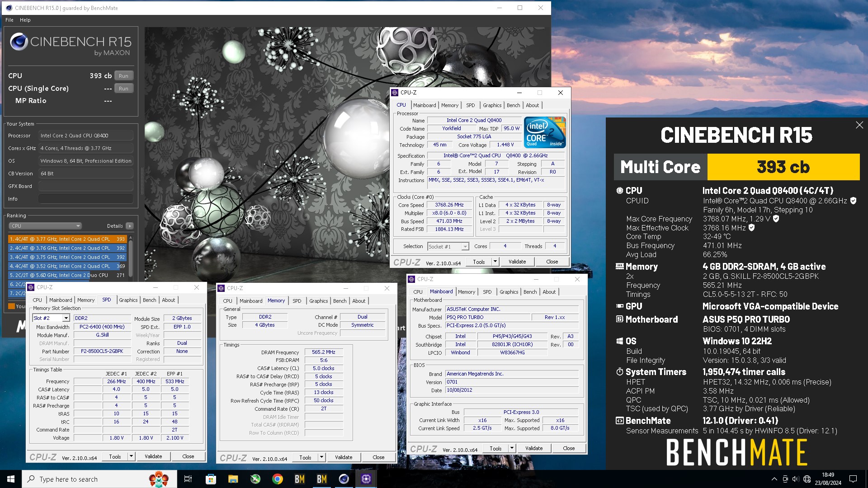Open the notification center icon

click(853, 479)
